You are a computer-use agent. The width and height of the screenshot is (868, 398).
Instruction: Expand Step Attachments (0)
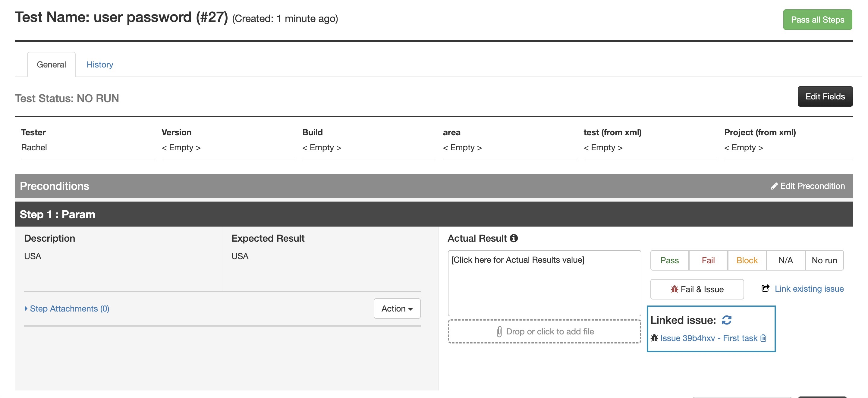point(67,309)
